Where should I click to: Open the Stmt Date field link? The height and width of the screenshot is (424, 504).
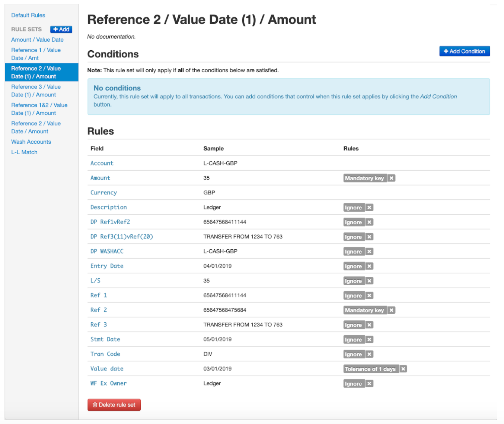click(105, 339)
